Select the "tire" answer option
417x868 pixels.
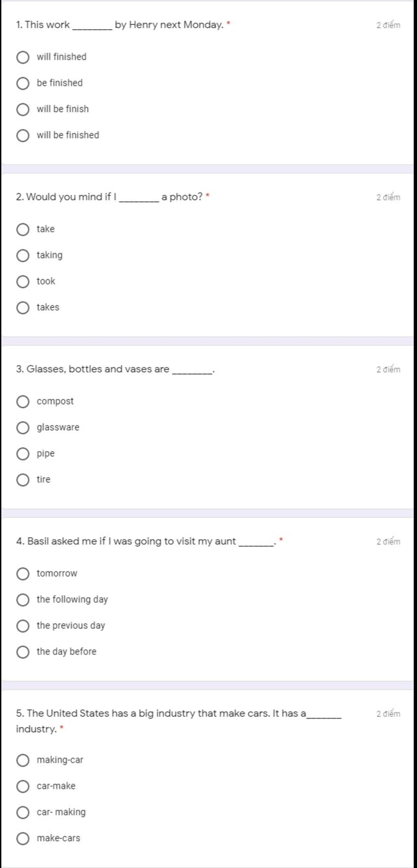(23, 480)
